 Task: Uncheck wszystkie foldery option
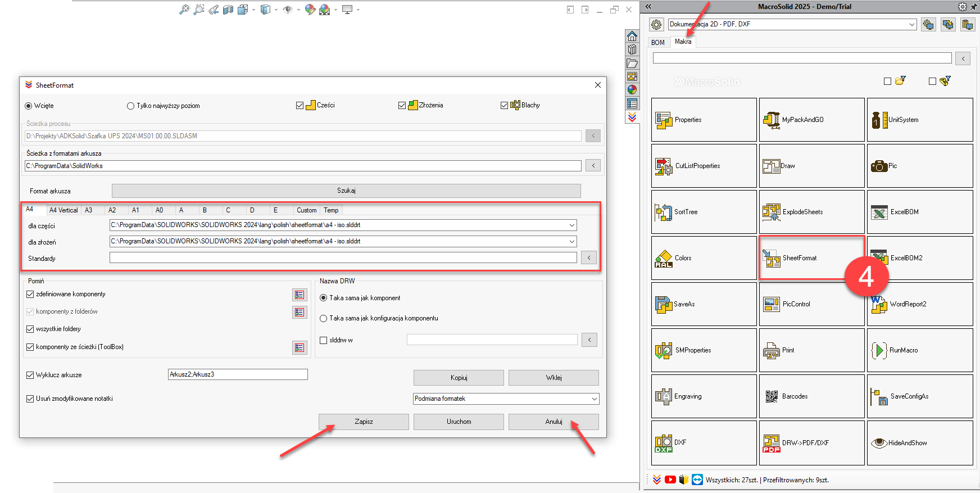coord(30,329)
